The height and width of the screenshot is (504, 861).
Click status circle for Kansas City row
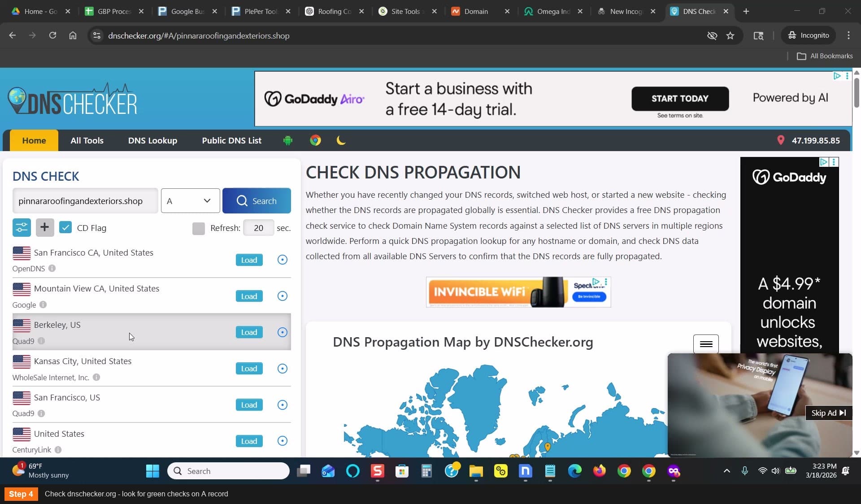pos(283,369)
